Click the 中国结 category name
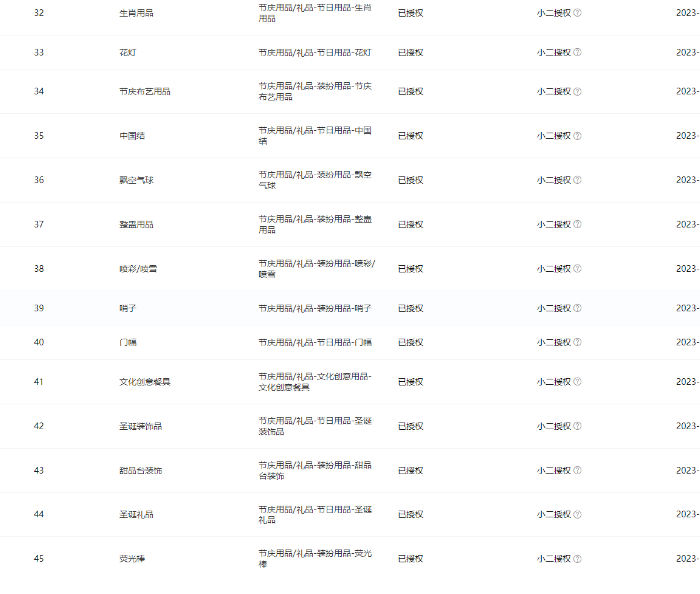 click(x=132, y=136)
